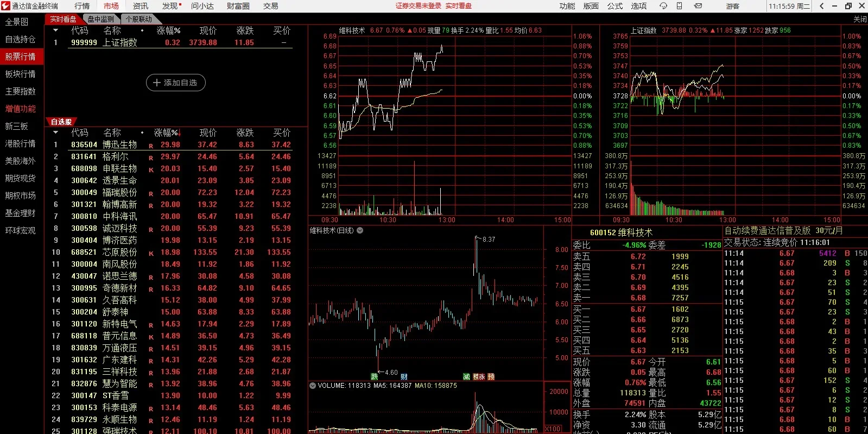Image resolution: width=868 pixels, height=434 pixels.
Task: Select the 芯原股份 stock row
Action: 175,253
